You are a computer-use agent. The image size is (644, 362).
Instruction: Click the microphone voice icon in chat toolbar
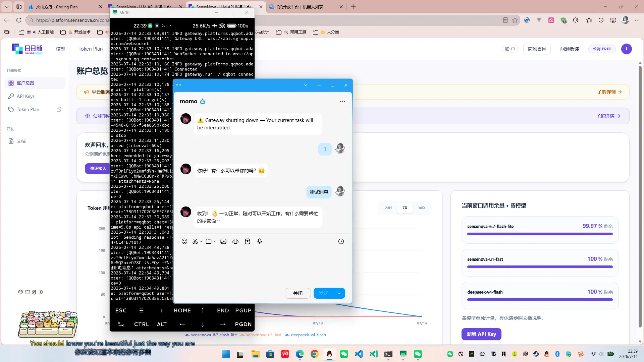click(260, 241)
